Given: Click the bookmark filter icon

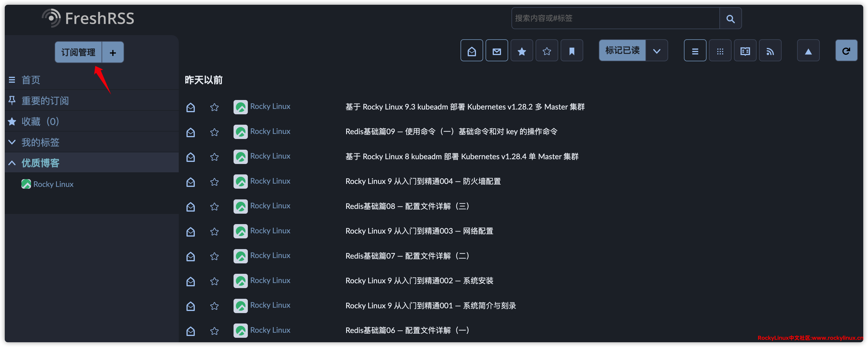Looking at the screenshot, I should [572, 51].
